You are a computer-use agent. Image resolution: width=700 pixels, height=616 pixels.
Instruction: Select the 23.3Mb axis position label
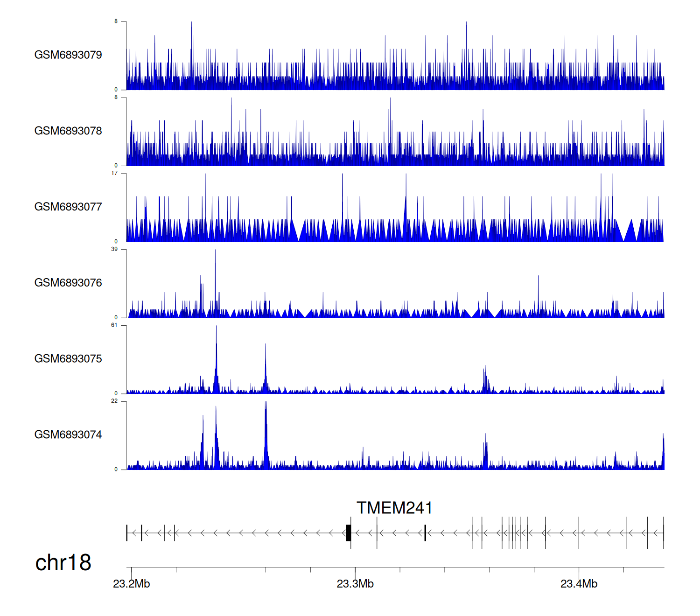(355, 584)
